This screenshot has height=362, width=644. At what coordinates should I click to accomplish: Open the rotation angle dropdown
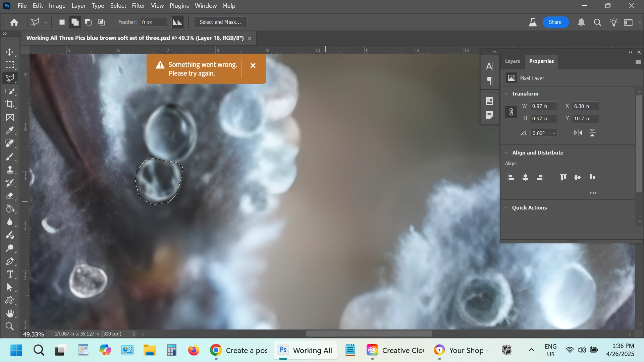554,133
